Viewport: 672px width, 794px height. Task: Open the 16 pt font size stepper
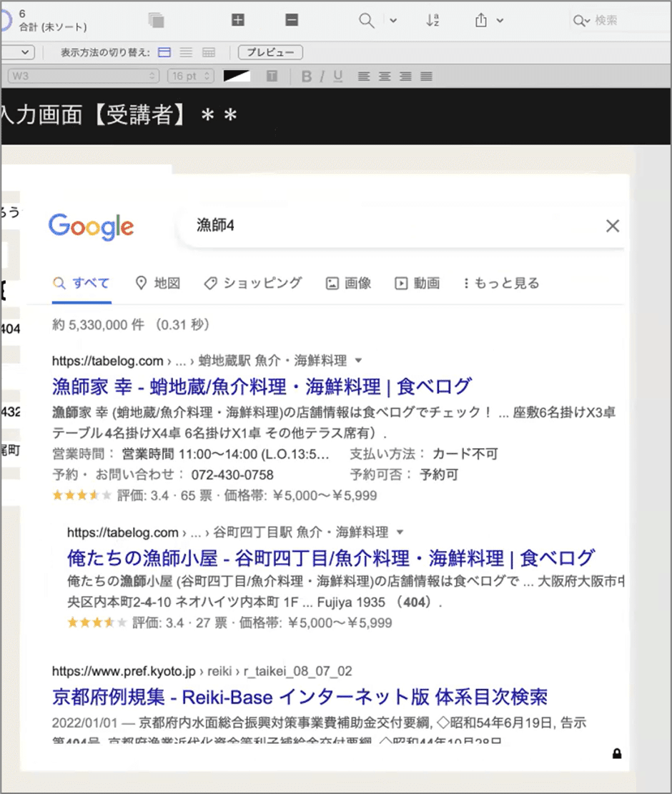coord(191,76)
